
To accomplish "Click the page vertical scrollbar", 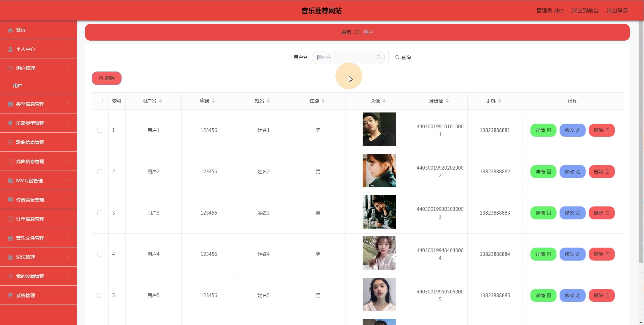I will [x=641, y=143].
